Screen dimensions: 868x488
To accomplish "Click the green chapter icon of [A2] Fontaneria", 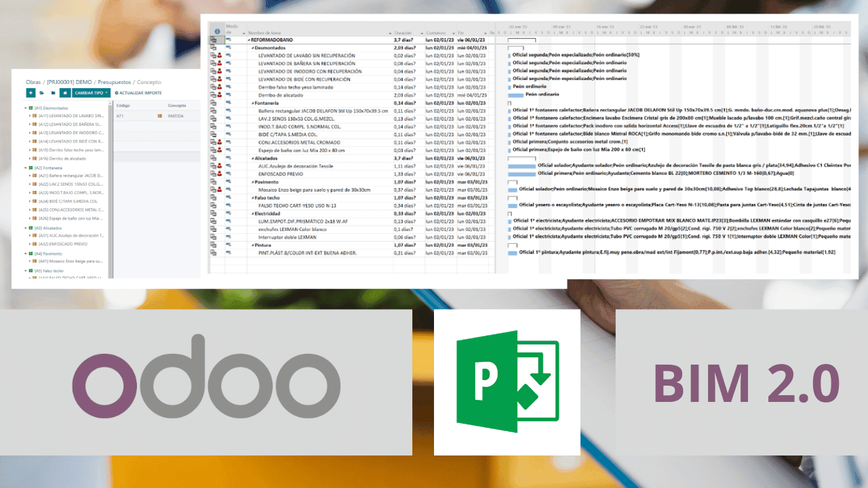I will click(x=31, y=167).
